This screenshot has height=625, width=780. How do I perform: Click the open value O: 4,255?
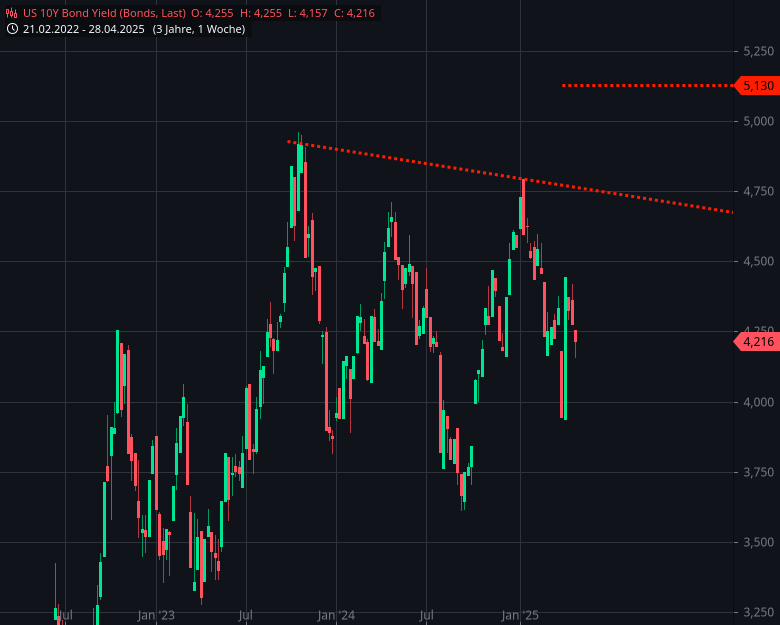click(212, 13)
